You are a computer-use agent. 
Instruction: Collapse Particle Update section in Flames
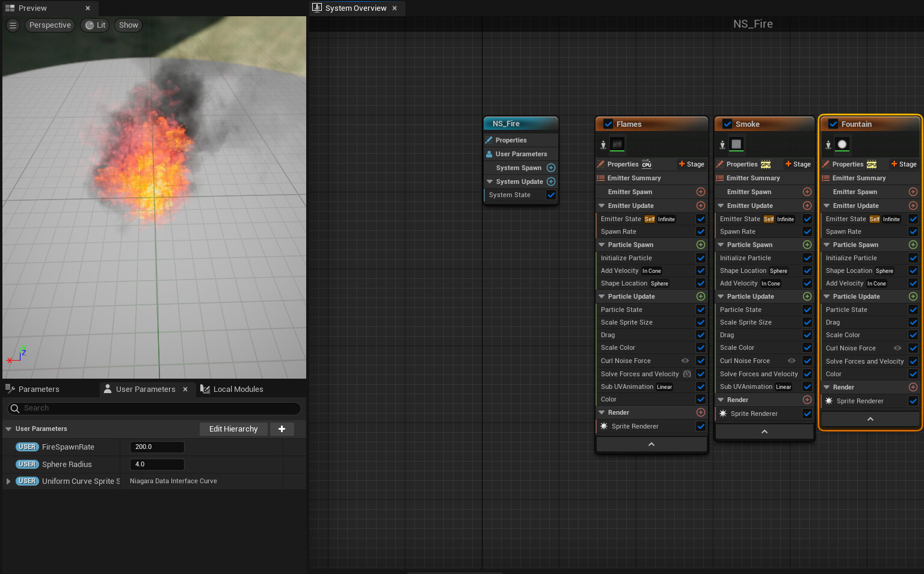(x=602, y=296)
